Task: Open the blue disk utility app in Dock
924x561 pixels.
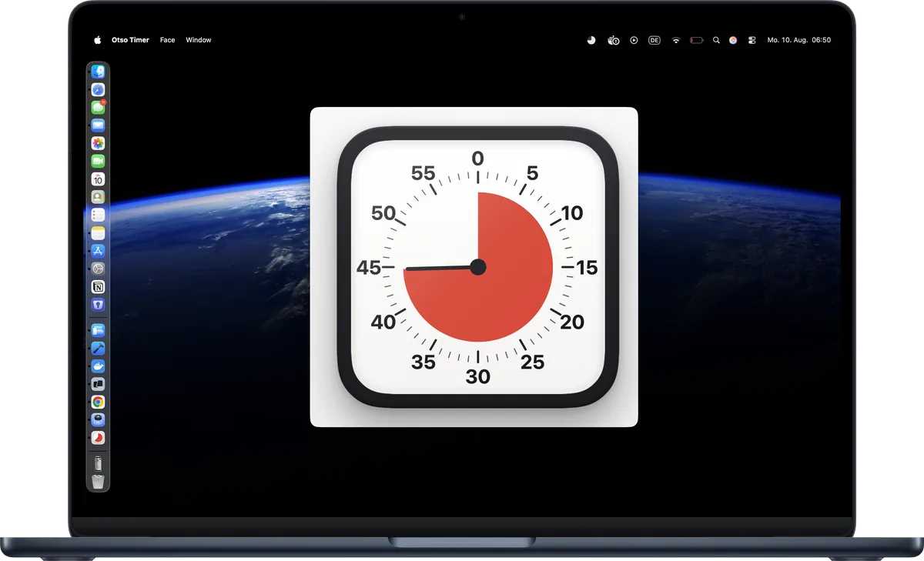Action: pyautogui.click(x=98, y=420)
